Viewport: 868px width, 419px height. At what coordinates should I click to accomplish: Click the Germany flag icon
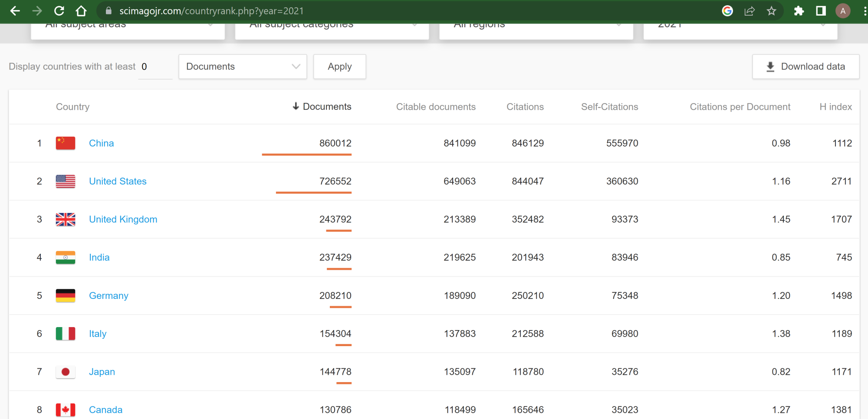click(x=66, y=296)
